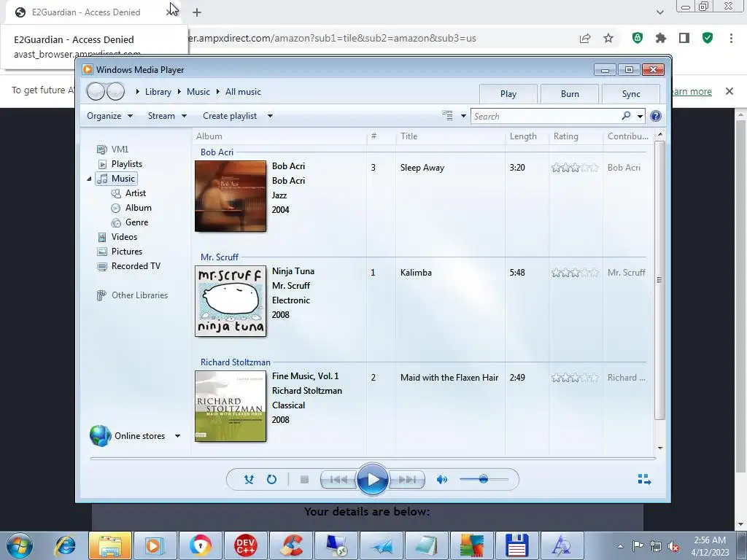Mute the player volume speaker icon
The width and height of the screenshot is (747, 560).
pyautogui.click(x=441, y=480)
